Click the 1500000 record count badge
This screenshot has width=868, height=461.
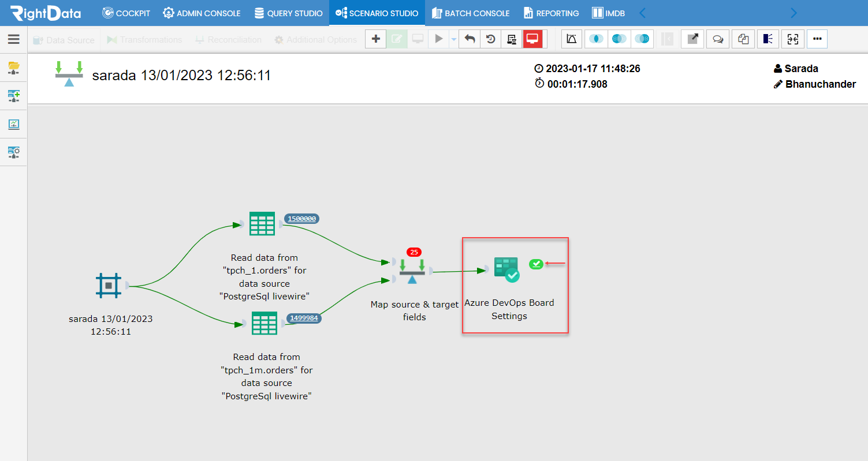pyautogui.click(x=301, y=219)
